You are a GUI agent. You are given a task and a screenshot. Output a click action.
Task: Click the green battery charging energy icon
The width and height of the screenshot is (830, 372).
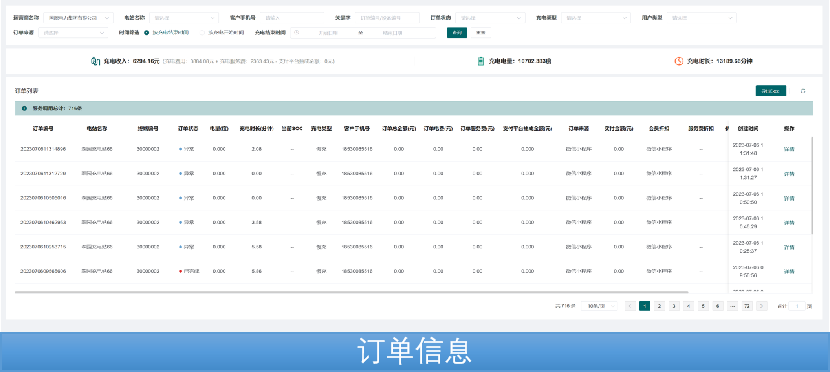pyautogui.click(x=481, y=61)
